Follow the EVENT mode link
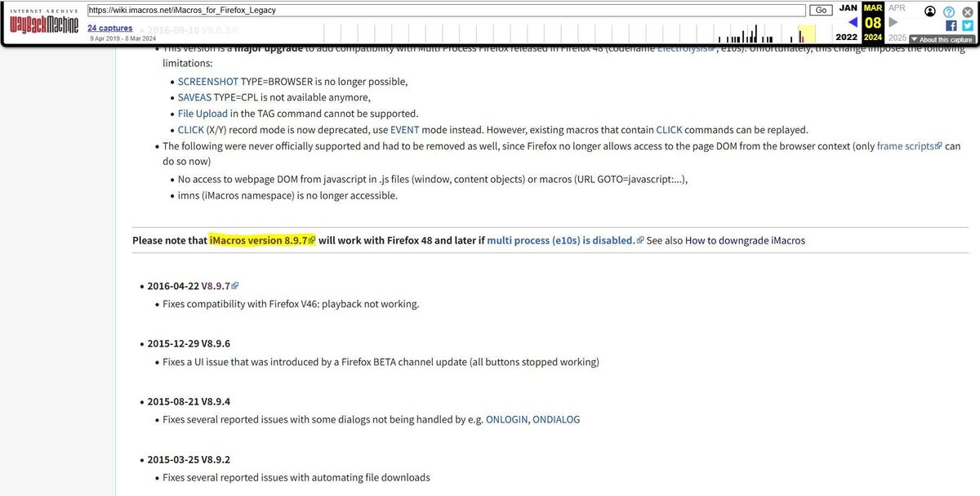Image resolution: width=980 pixels, height=496 pixels. [404, 129]
